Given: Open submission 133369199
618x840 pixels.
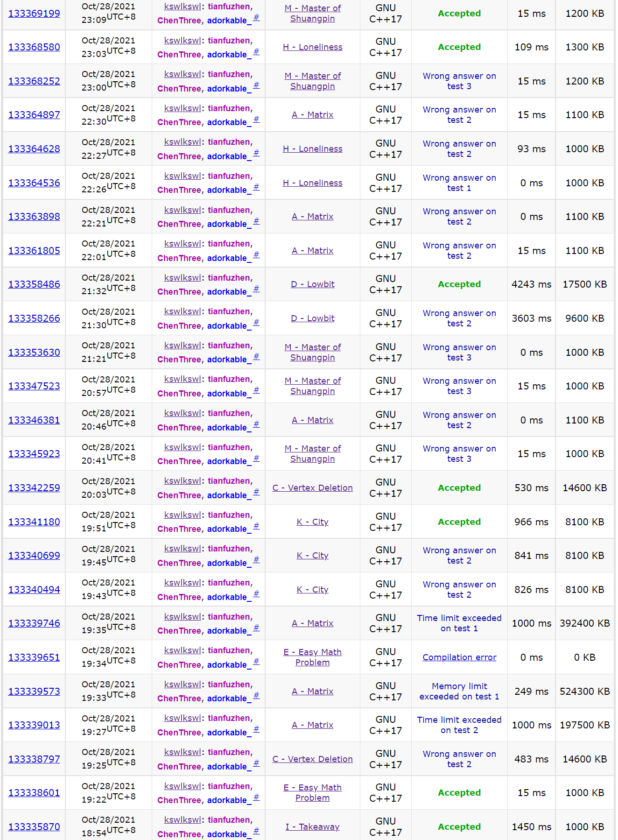Looking at the screenshot, I should pyautogui.click(x=34, y=14).
